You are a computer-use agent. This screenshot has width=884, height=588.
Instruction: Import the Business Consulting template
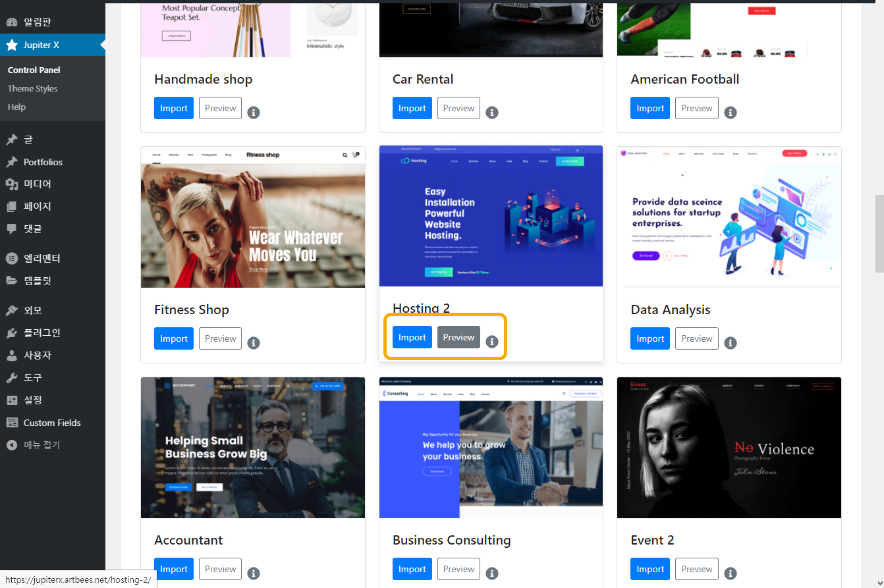[x=412, y=569]
